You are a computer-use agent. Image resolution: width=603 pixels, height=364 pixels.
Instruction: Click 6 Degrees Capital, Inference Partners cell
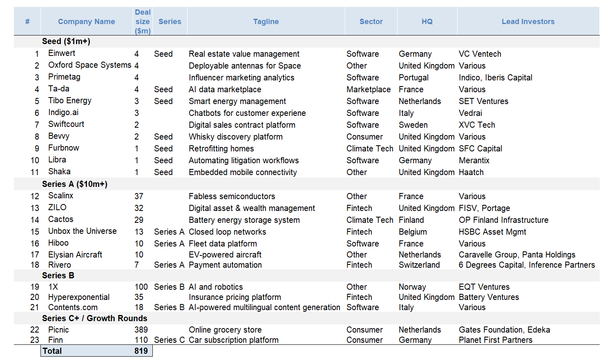tap(527, 265)
